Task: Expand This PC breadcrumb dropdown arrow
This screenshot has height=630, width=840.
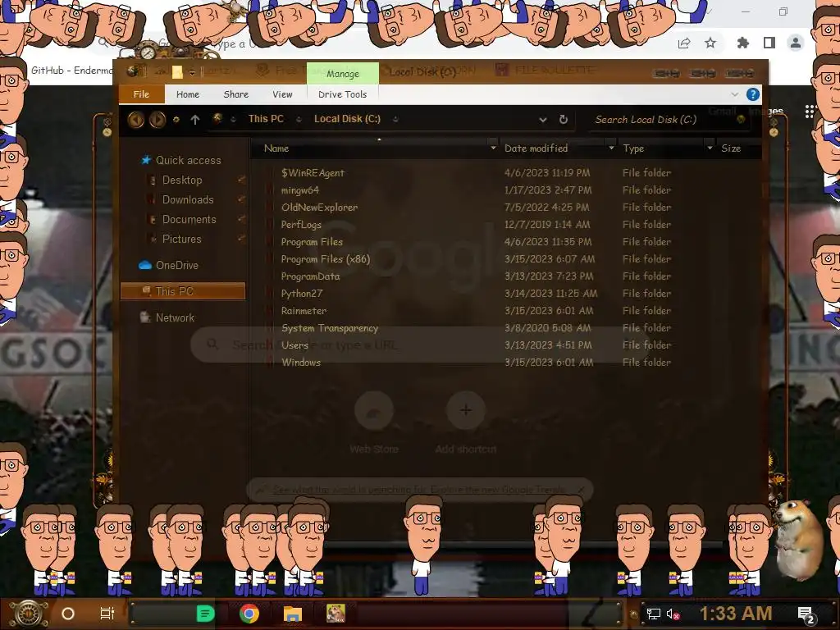Action: 299,120
